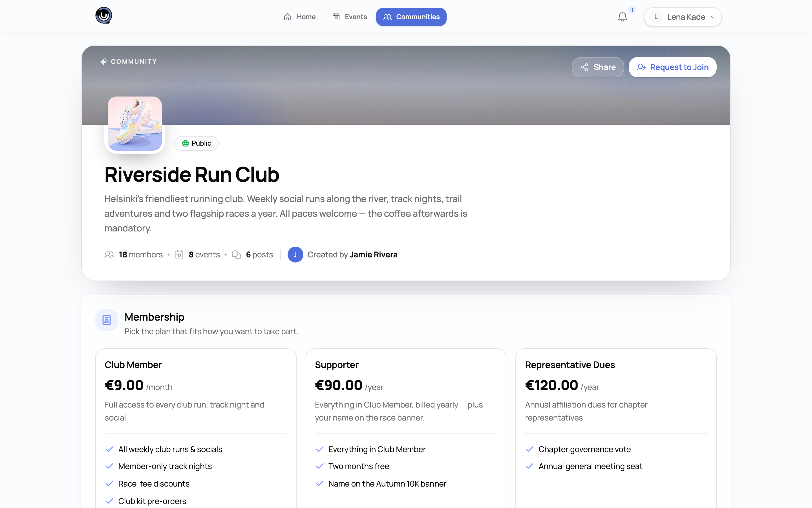Click checkmark beside Race-fee discounts

109,483
